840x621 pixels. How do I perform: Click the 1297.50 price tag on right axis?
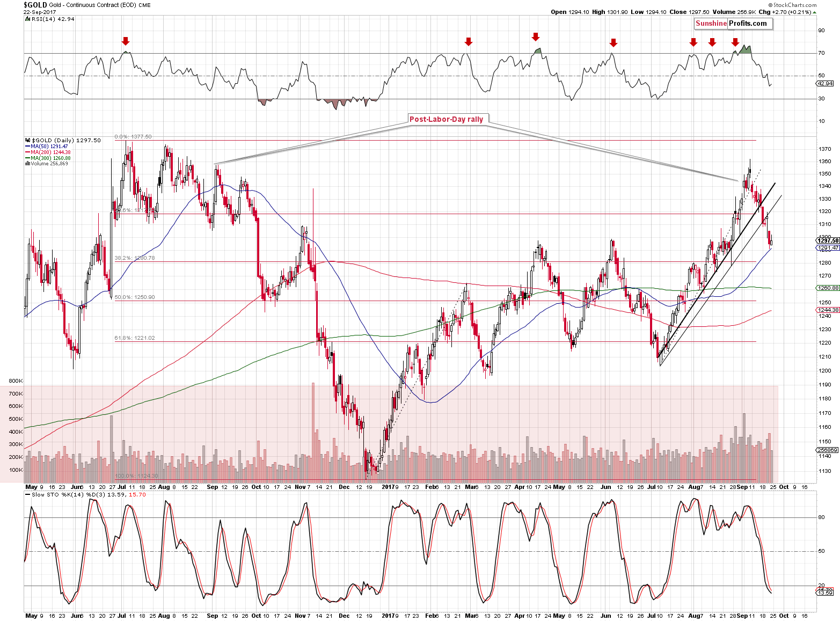tap(828, 240)
